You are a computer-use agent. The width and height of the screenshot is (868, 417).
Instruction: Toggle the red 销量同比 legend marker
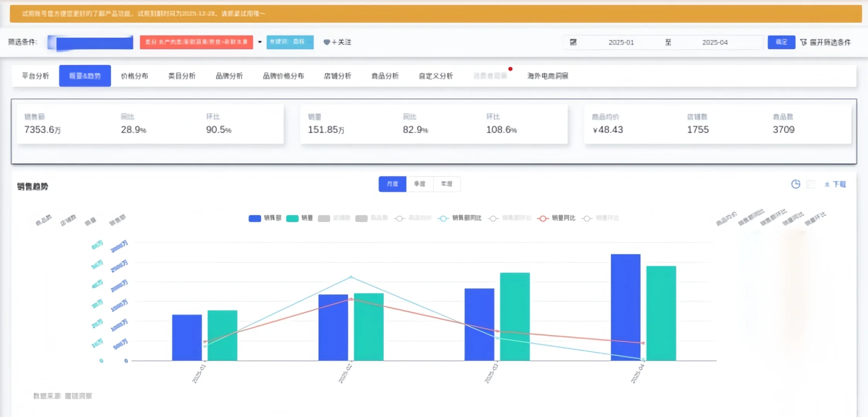point(543,219)
